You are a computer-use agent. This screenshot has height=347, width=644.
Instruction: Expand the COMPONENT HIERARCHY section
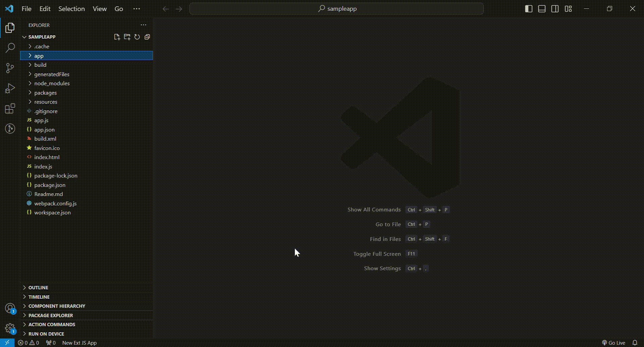coord(57,306)
